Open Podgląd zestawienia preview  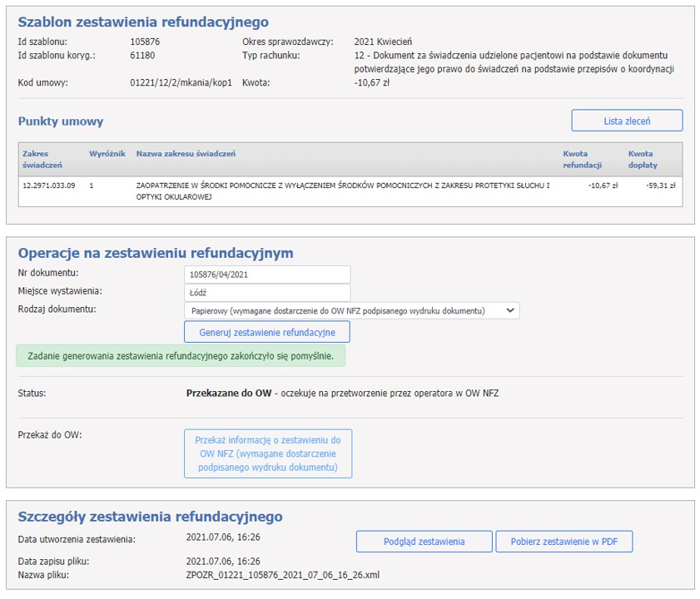pos(424,542)
